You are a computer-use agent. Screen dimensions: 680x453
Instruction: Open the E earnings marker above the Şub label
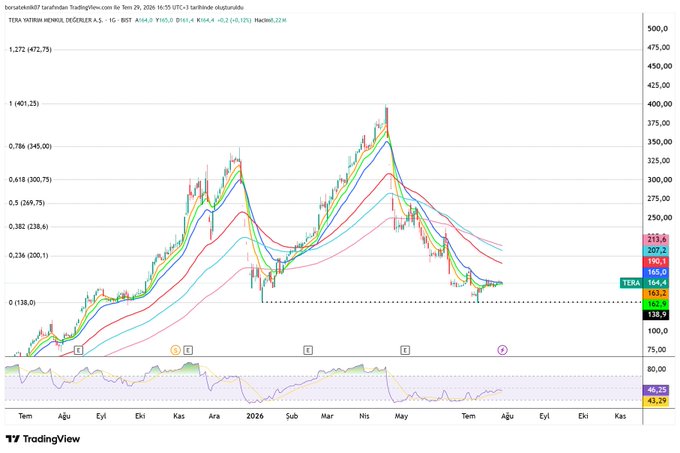(x=308, y=350)
